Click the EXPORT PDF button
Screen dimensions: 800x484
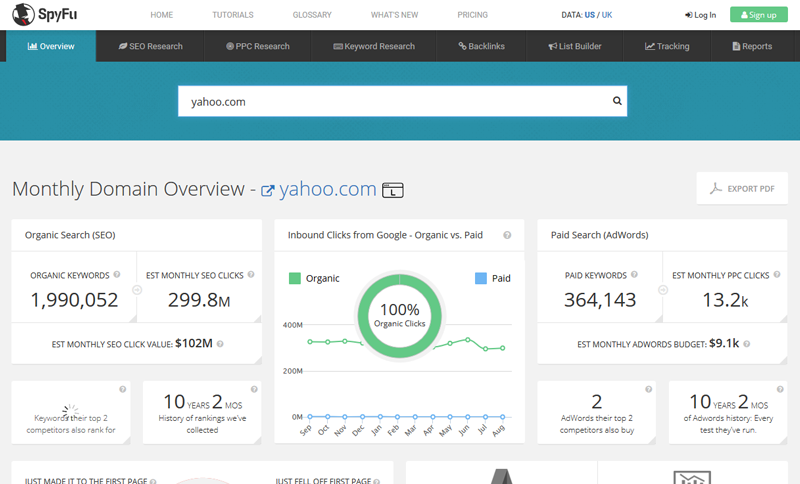pos(742,188)
